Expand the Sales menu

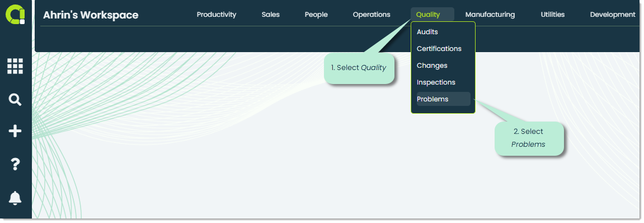271,15
